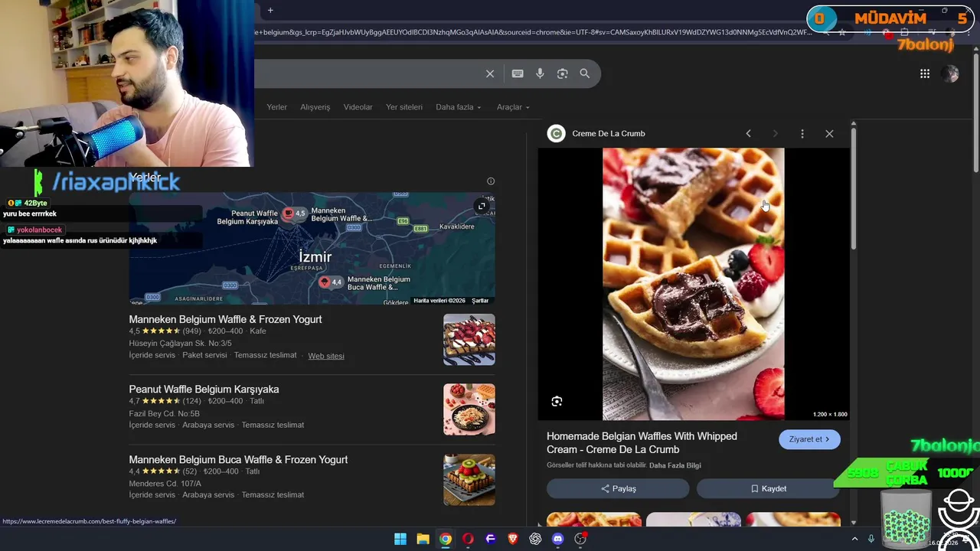Image resolution: width=980 pixels, height=551 pixels.
Task: Click the Ziyaret et button
Action: coord(809,439)
